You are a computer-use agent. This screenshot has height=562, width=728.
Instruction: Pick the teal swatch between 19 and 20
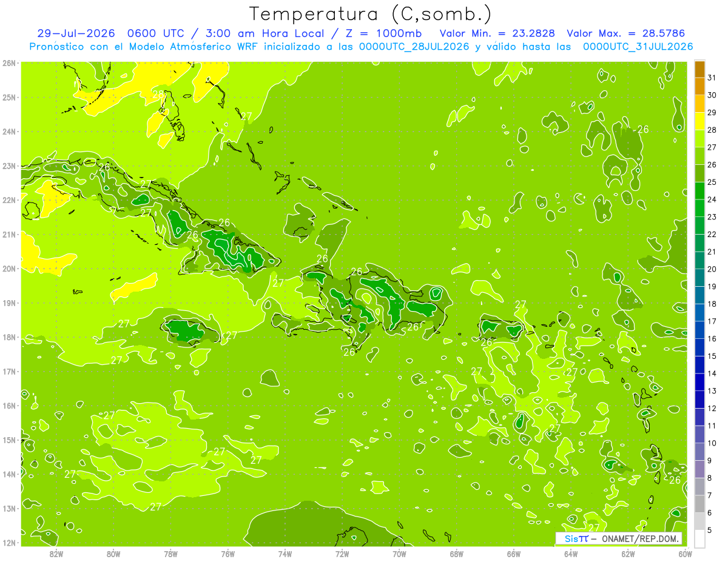click(699, 278)
